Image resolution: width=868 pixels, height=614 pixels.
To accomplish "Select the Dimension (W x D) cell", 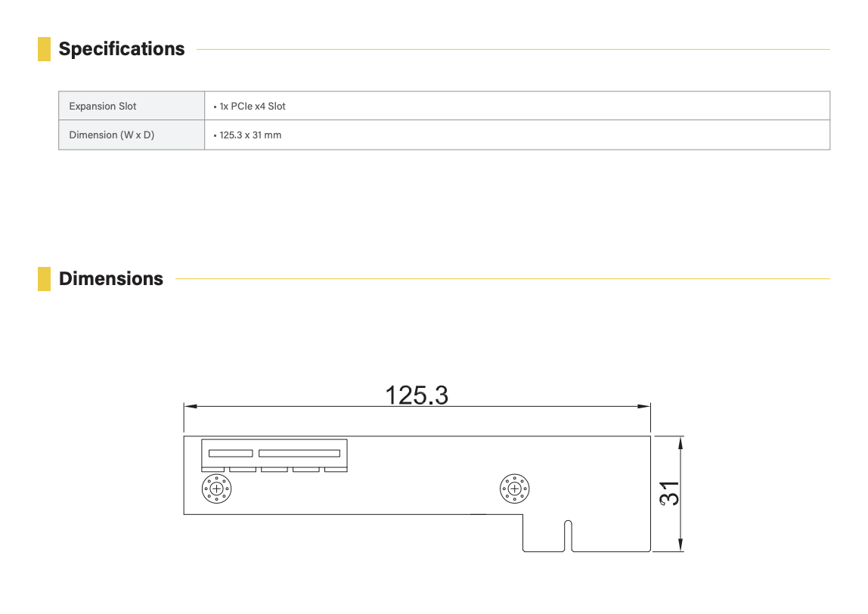I will 132,135.
